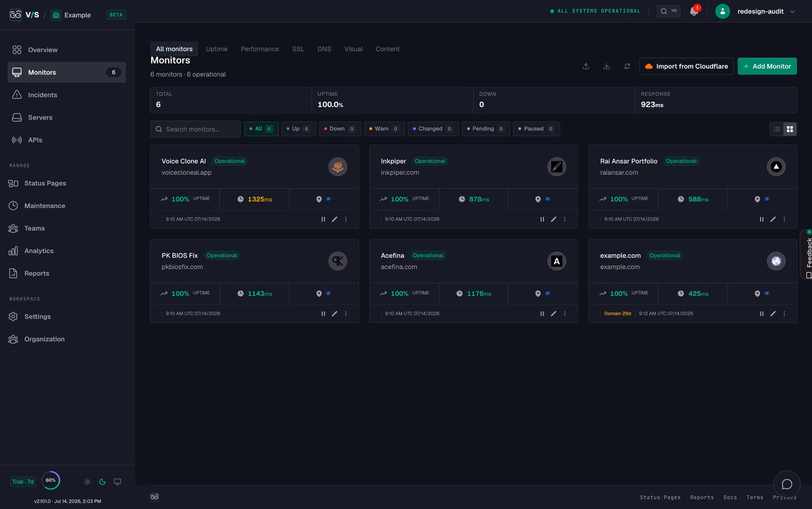This screenshot has width=812, height=509.
Task: Edit the PK BIOS Fix monitor
Action: coord(335,314)
